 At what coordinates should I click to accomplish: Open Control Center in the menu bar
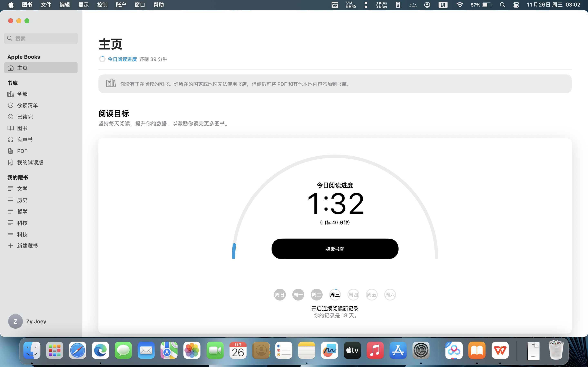[516, 5]
